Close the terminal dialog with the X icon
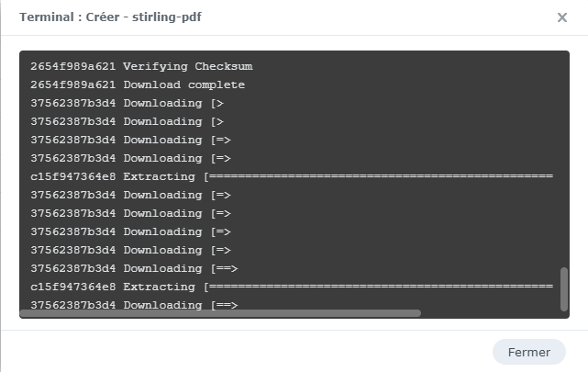The width and height of the screenshot is (588, 372). (562, 17)
